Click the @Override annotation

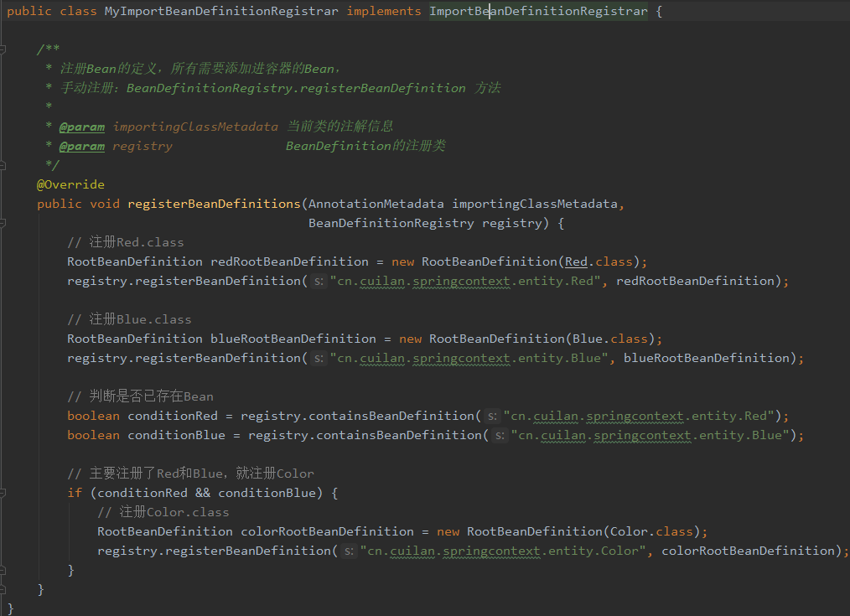point(70,184)
